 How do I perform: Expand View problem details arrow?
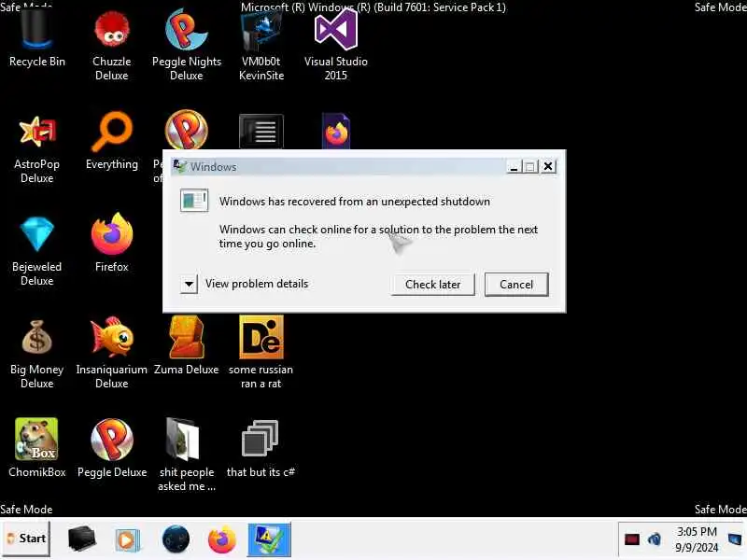[190, 285]
